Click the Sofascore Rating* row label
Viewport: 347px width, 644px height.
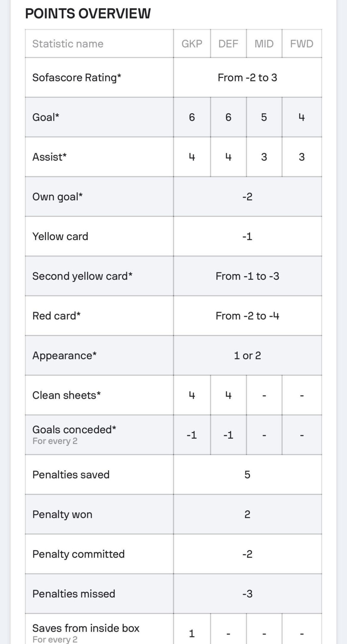click(77, 78)
